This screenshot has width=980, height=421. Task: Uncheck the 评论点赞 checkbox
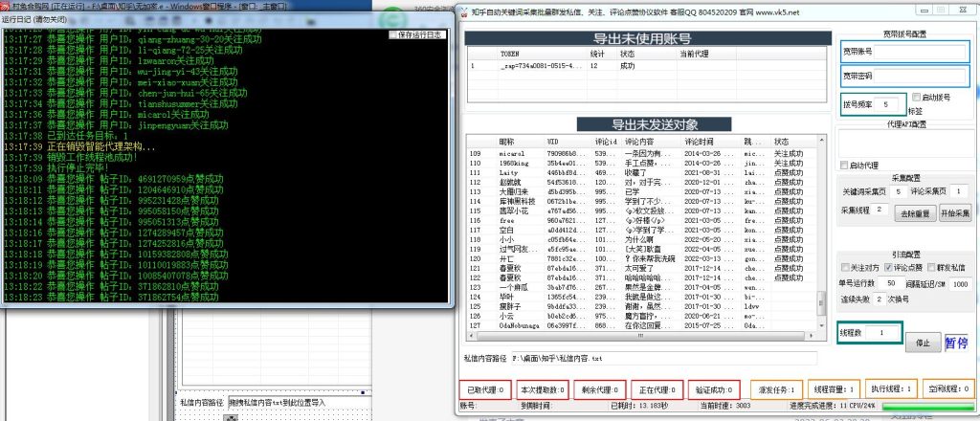(887, 267)
